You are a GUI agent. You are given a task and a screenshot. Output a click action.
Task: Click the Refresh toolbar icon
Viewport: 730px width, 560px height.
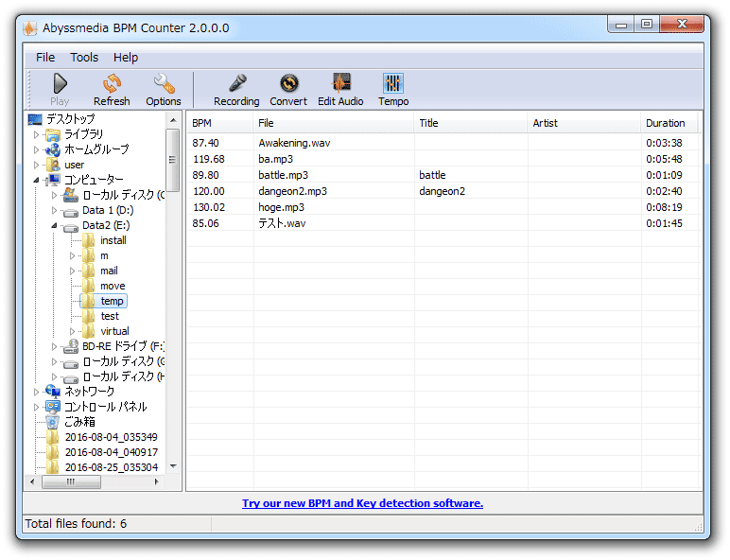tap(112, 84)
